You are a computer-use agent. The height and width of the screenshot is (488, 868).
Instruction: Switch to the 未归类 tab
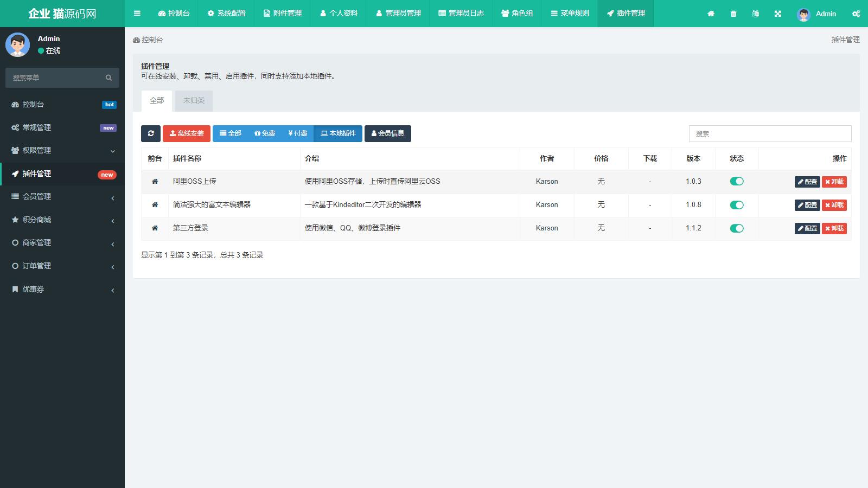pos(194,100)
